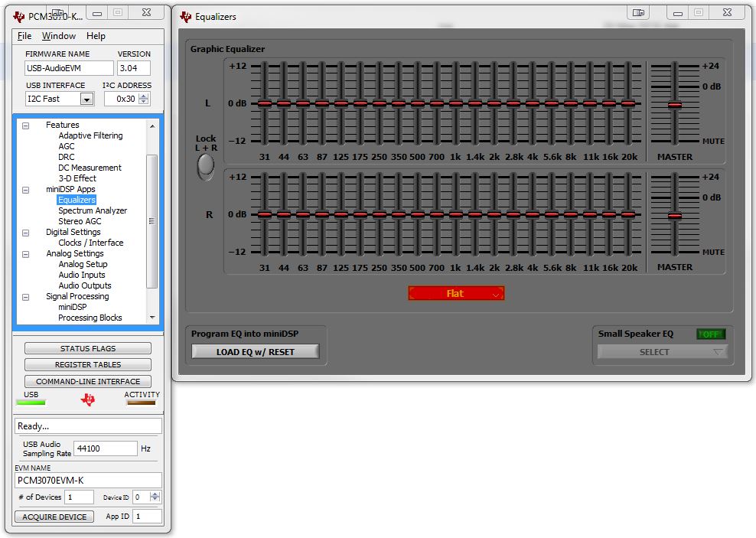Select DRC in the tree
Viewport: 756px width, 538px height.
67,157
